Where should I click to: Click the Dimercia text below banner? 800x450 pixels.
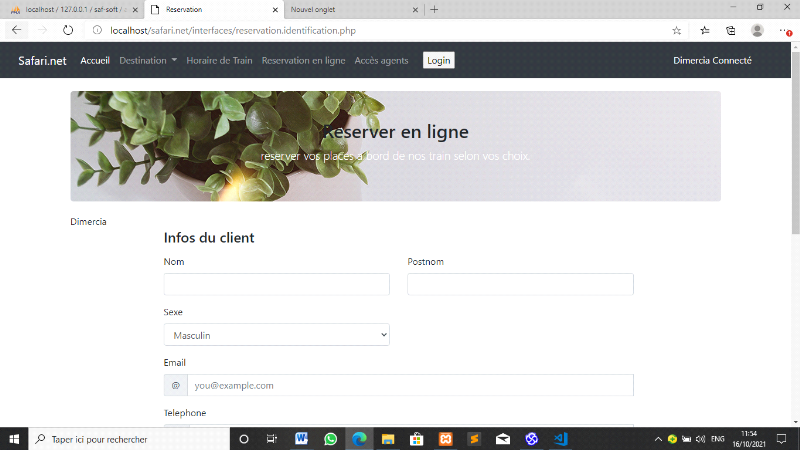[x=88, y=221]
